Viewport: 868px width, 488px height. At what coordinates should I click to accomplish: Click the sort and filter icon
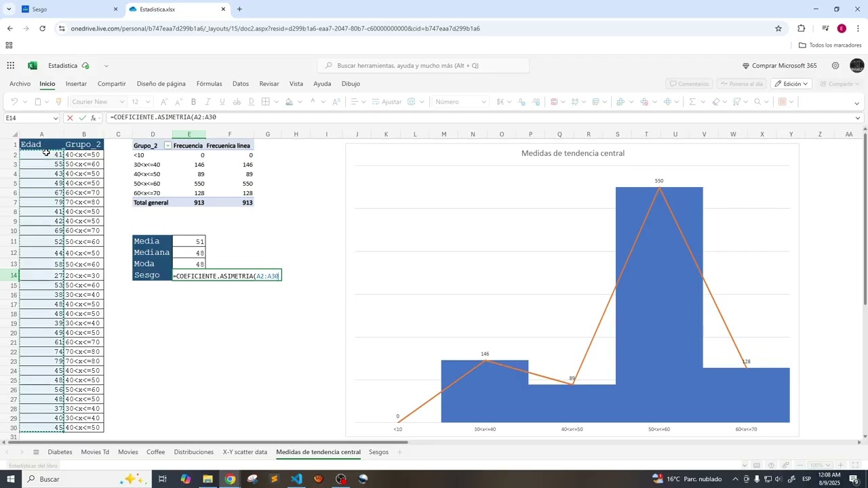click(736, 102)
